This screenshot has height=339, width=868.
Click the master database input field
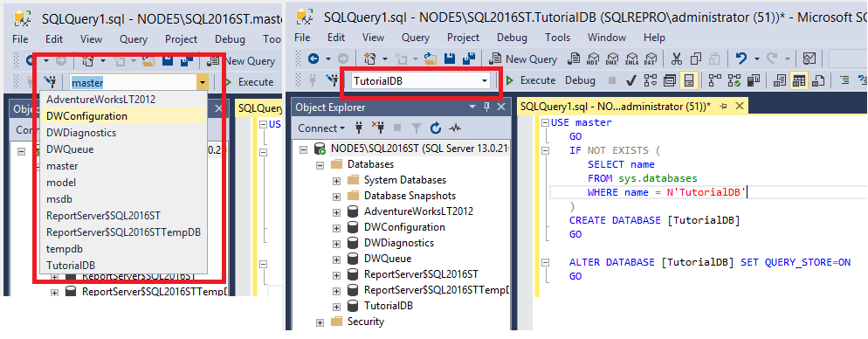click(134, 82)
